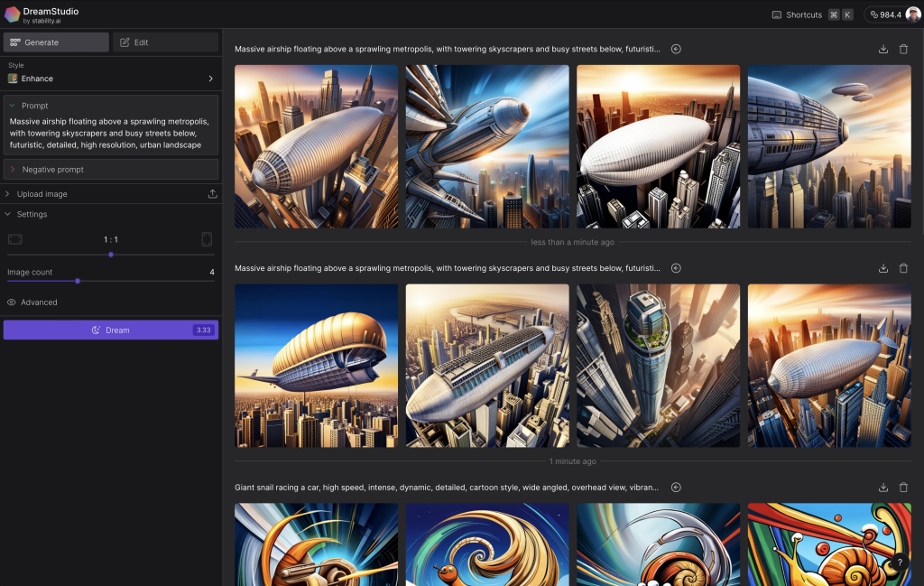Image resolution: width=924 pixels, height=586 pixels.
Task: Download the newest airship image batch
Action: [x=883, y=49]
